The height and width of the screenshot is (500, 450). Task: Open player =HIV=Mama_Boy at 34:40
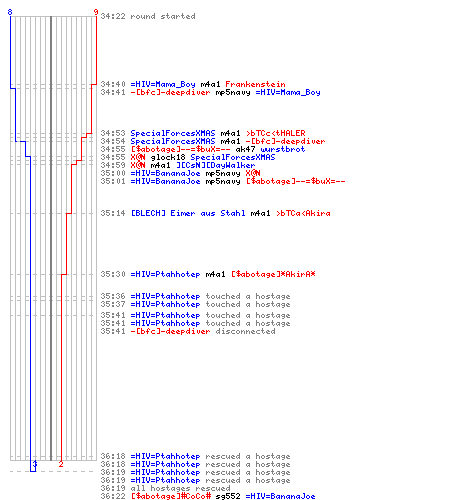tap(163, 84)
